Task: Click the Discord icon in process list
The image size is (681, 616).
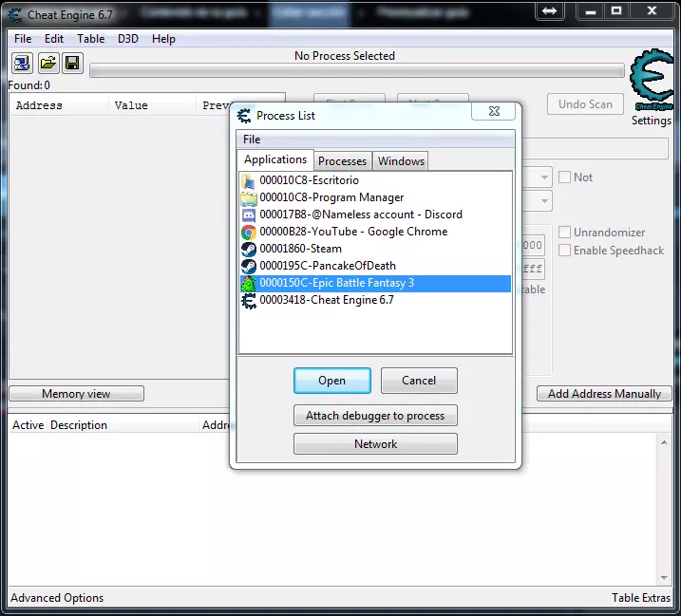Action: (x=249, y=215)
